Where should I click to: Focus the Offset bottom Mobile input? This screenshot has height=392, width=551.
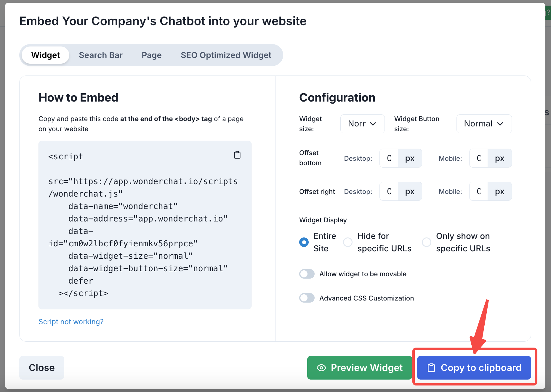pyautogui.click(x=479, y=158)
